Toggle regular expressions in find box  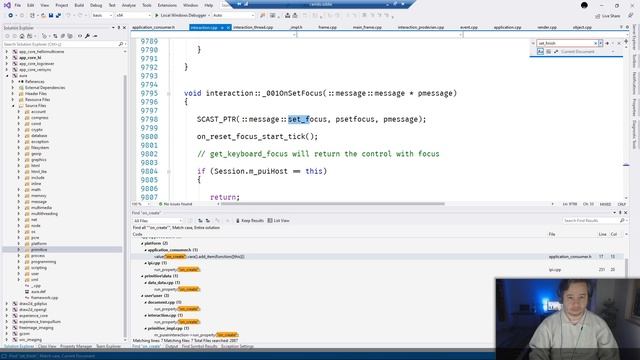pyautogui.click(x=556, y=51)
